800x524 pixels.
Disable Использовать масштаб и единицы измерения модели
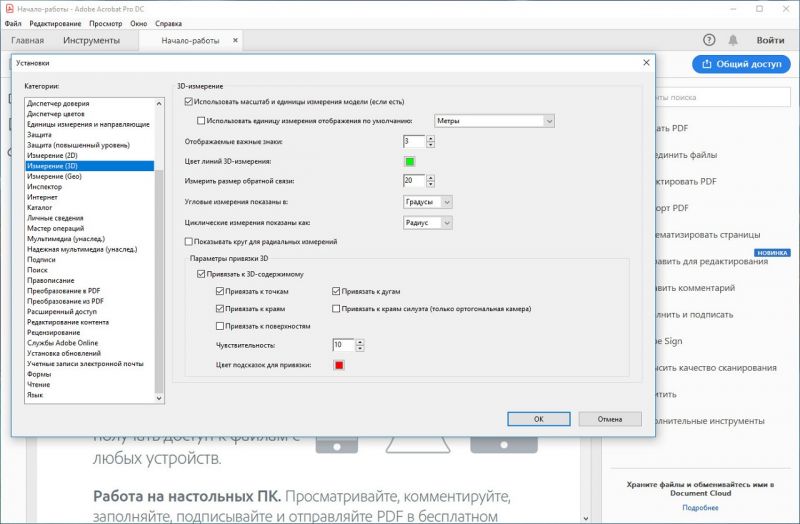189,102
